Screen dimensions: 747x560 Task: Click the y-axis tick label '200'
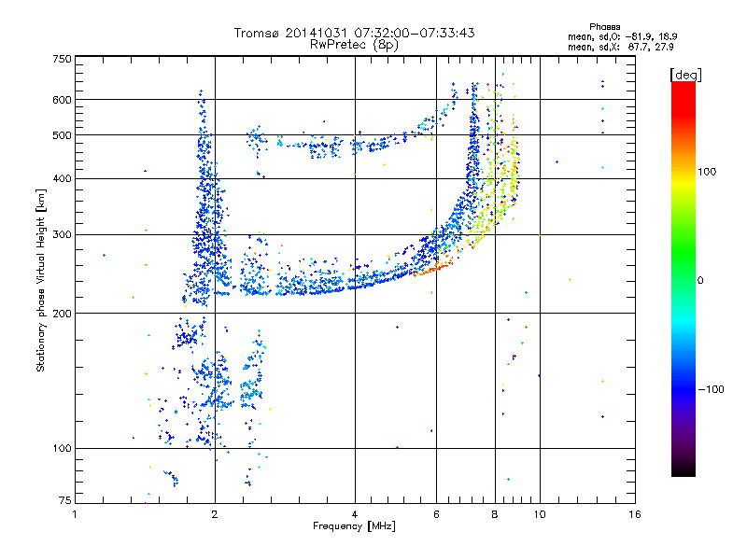[x=62, y=314]
